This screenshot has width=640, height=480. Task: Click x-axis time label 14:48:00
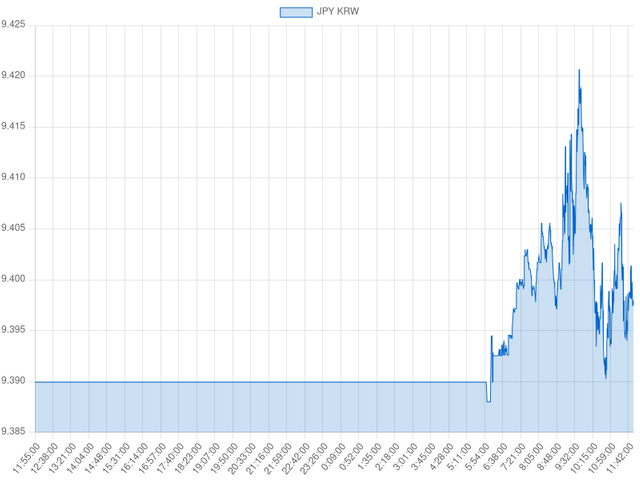(x=98, y=458)
